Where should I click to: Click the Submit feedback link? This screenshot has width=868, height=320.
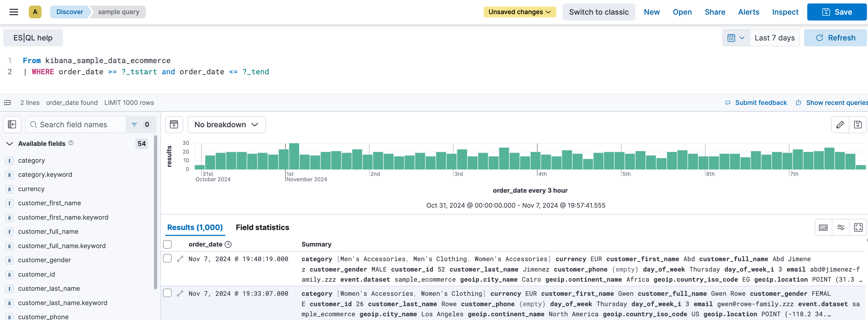[x=761, y=102]
